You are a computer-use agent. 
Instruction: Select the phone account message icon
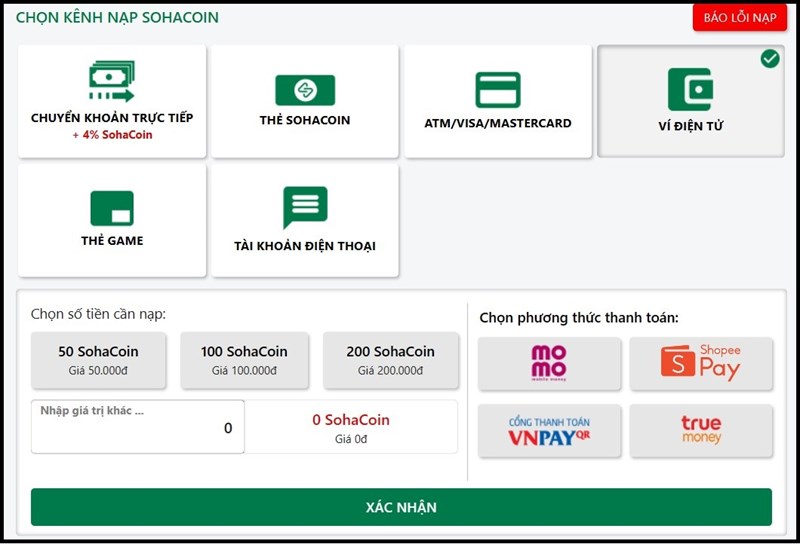pos(305,207)
